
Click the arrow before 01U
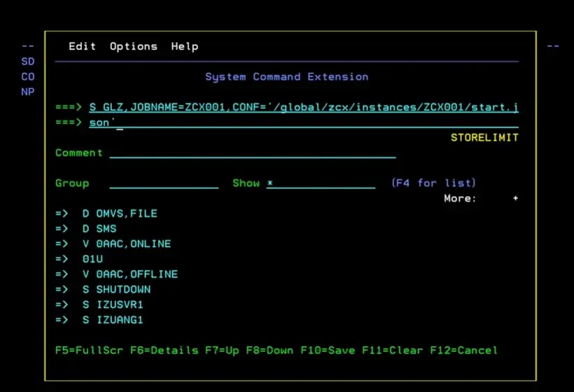click(62, 259)
